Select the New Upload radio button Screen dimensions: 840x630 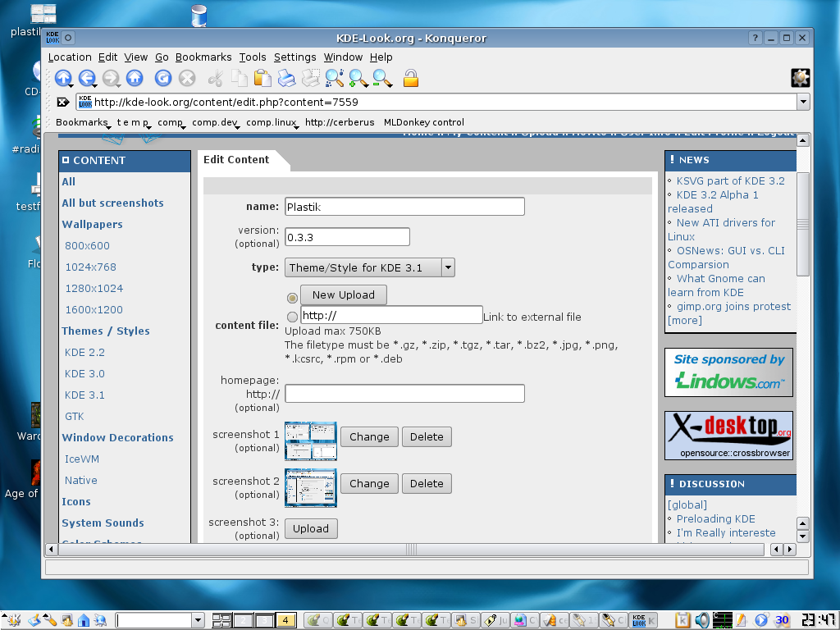292,297
